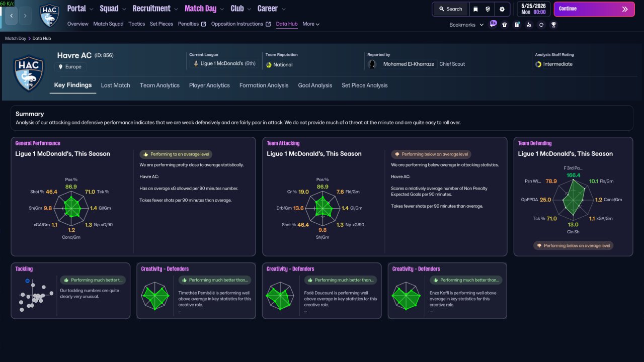Click Mohamed El-Kharraze's avatar icon
644x362 pixels.
coord(372,64)
